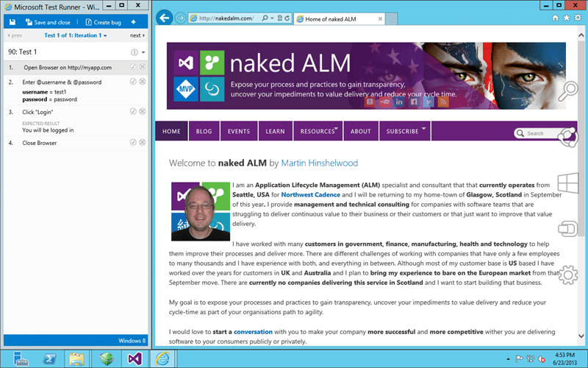
Task: Open the BLOG menu item
Action: point(204,131)
